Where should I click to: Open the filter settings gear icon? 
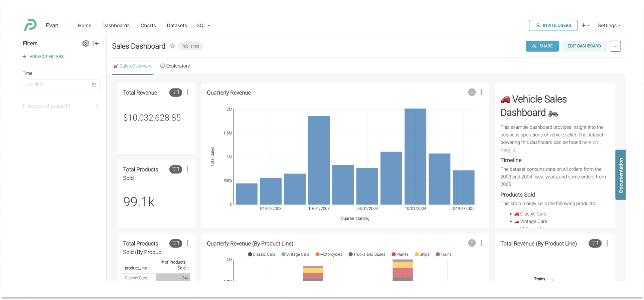[86, 43]
